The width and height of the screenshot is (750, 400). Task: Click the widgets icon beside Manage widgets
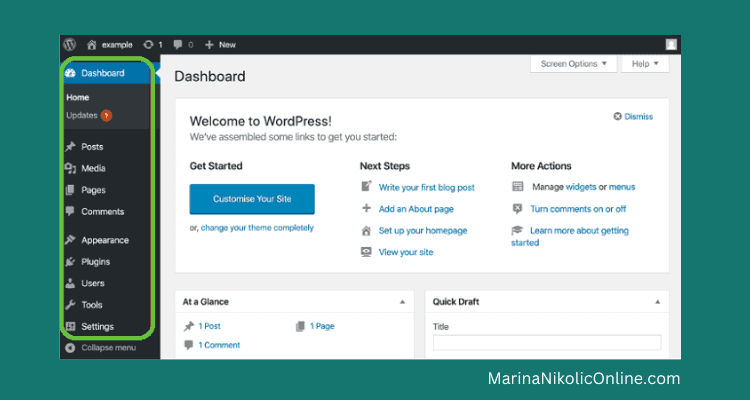tap(518, 187)
